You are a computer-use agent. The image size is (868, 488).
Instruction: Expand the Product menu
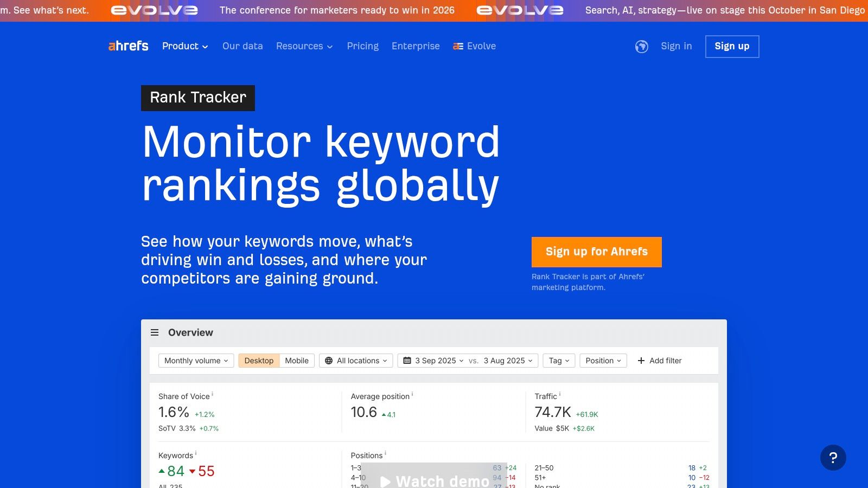tap(185, 46)
